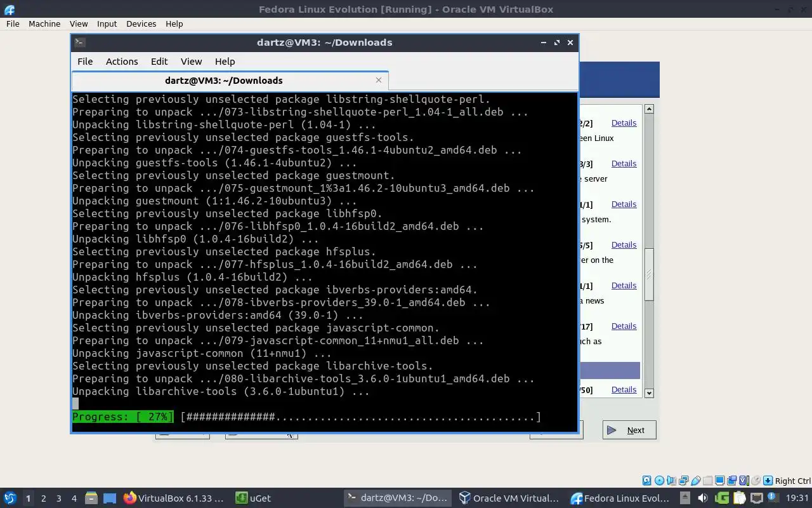Open Details link beside 'server' row
Screen dimensions: 812x508
pyautogui.click(x=624, y=164)
